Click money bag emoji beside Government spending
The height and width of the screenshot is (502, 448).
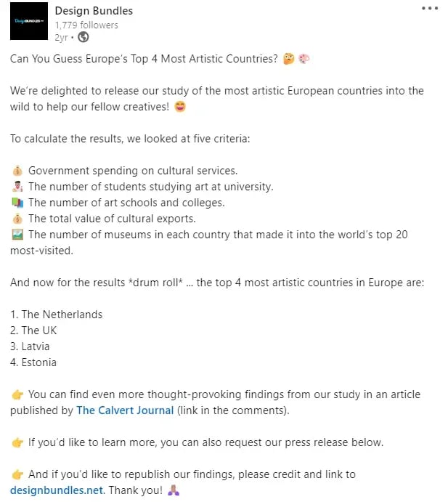[17, 171]
